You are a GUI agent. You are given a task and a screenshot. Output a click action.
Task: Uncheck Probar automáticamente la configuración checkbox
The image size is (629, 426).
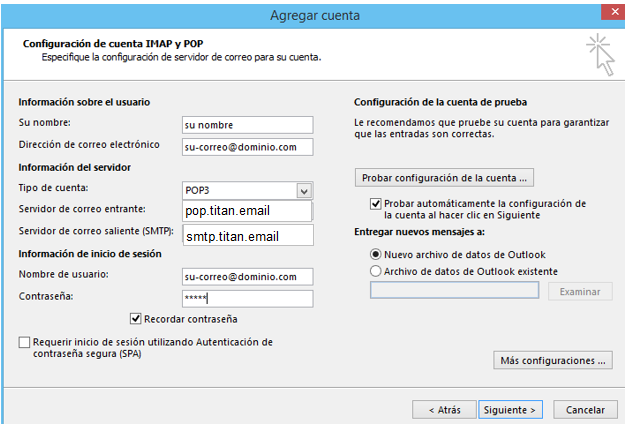tap(375, 203)
